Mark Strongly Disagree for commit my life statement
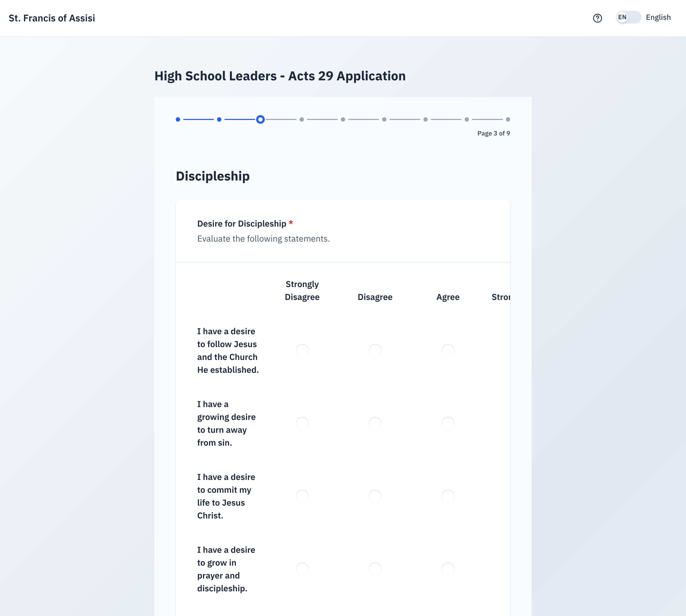The image size is (686, 616). [x=302, y=496]
